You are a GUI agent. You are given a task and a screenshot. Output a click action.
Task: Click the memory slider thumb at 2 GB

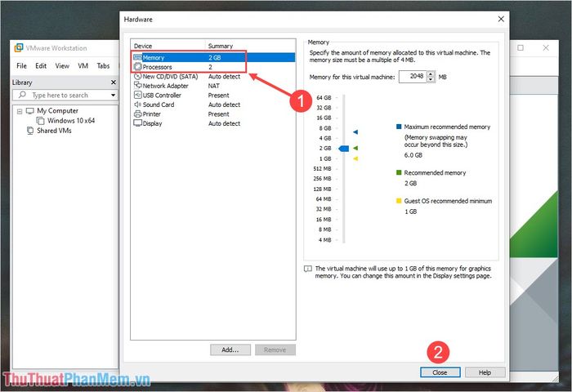pyautogui.click(x=344, y=149)
